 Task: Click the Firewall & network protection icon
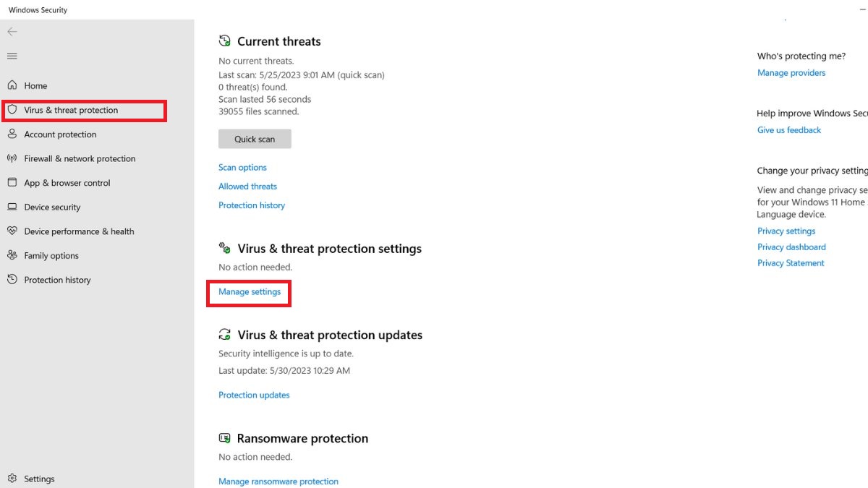[x=12, y=158]
